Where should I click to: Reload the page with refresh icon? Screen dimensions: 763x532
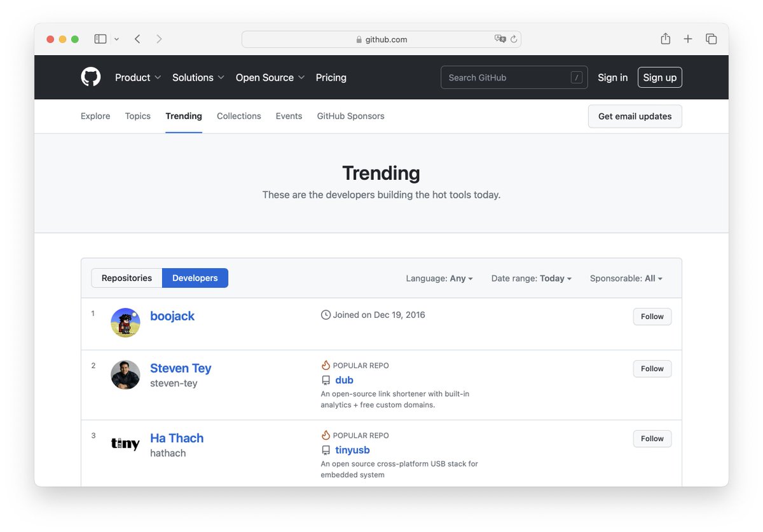tap(514, 39)
